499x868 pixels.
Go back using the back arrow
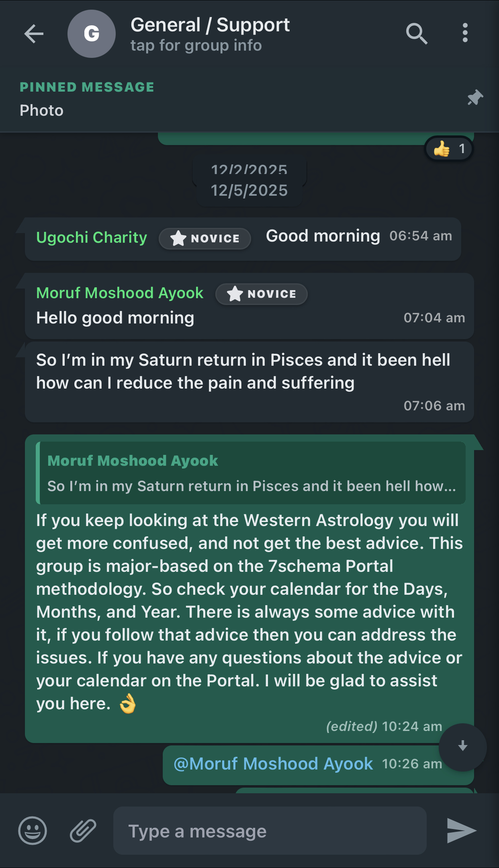[34, 34]
